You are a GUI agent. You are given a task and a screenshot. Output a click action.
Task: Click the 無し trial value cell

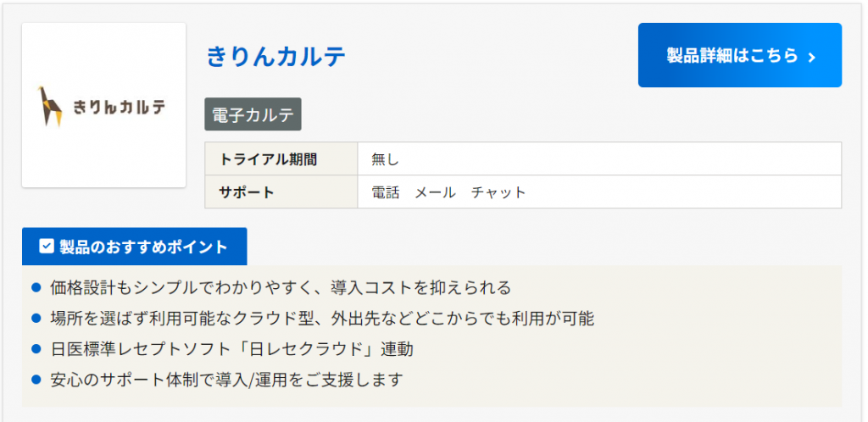coord(385,159)
